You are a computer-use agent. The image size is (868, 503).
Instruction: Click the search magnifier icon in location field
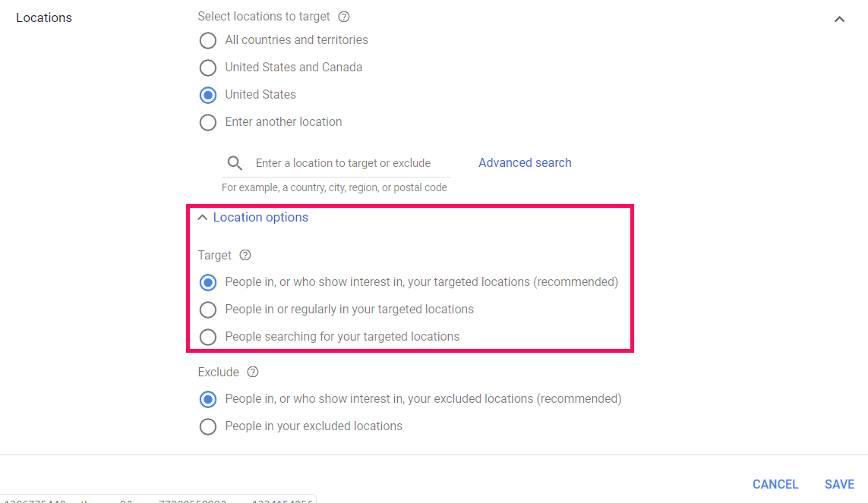tap(235, 163)
